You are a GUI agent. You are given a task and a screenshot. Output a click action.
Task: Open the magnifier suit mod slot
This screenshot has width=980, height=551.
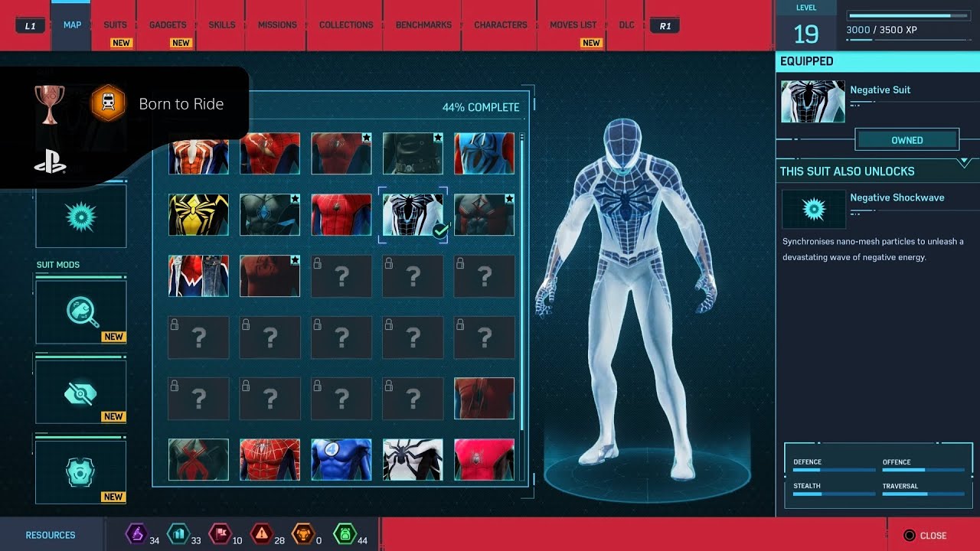pos(80,311)
